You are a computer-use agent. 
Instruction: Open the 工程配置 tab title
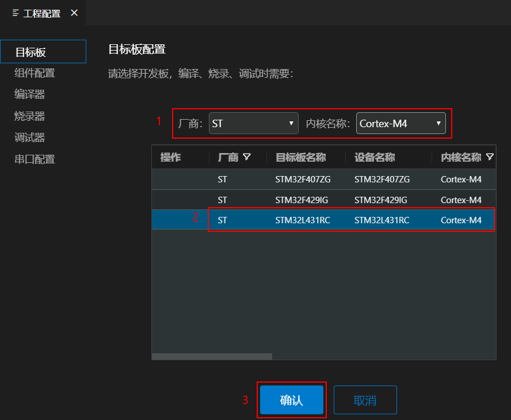click(x=41, y=13)
